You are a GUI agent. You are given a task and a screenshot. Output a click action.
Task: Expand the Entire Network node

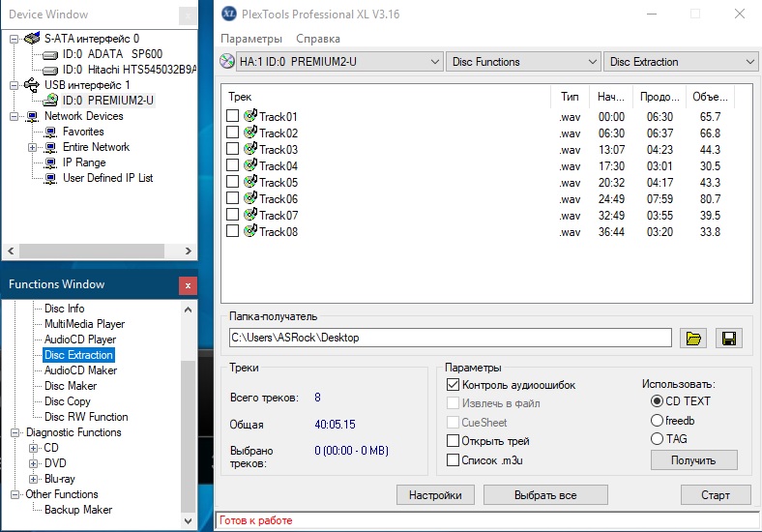click(32, 147)
